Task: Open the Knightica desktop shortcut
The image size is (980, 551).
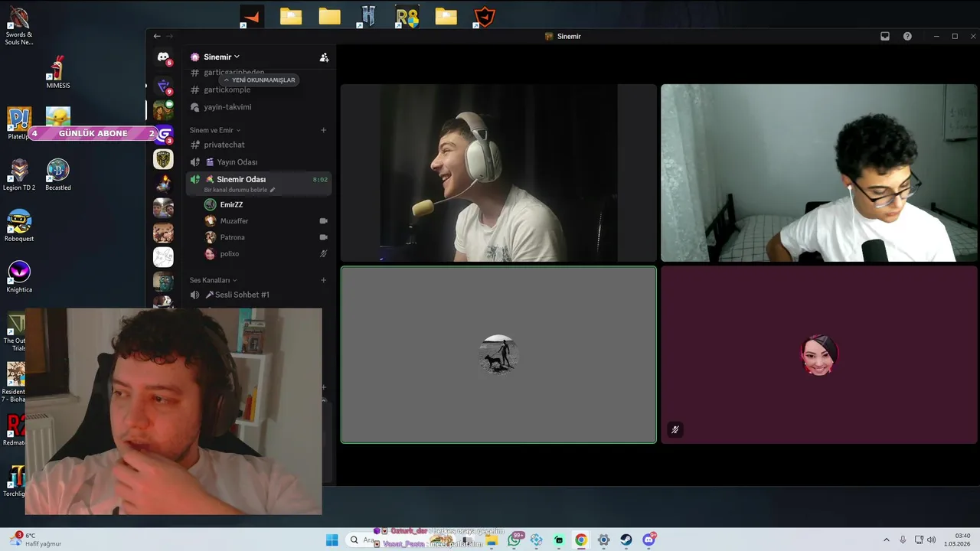Action: point(19,277)
